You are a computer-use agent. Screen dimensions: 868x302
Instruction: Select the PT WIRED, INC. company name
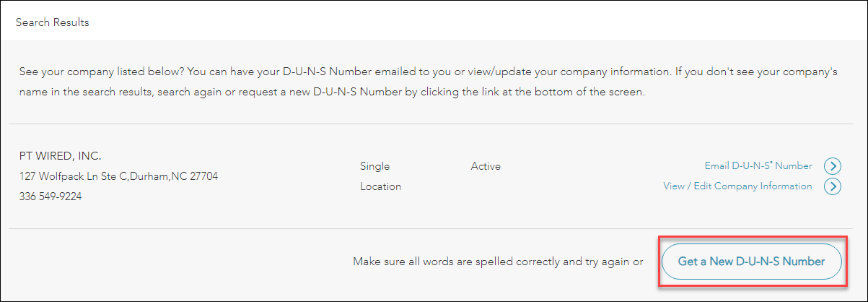coord(60,156)
